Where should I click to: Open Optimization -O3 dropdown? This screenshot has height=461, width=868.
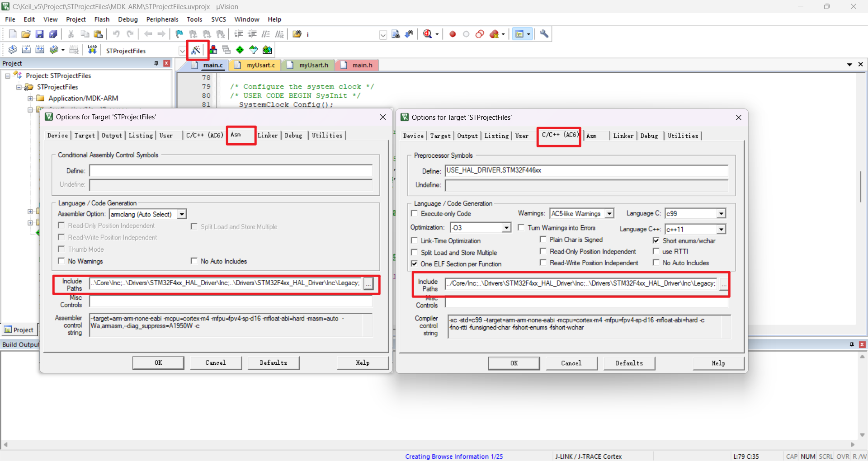(x=506, y=228)
